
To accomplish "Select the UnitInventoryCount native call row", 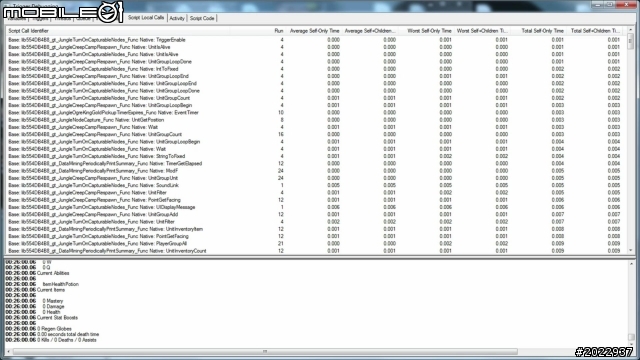I will point(314,251).
